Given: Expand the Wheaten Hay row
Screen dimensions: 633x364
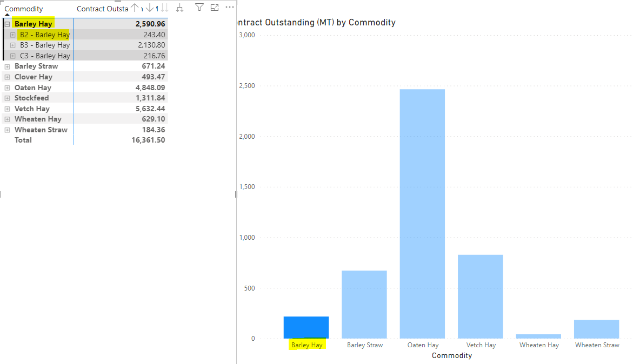Looking at the screenshot, I should pyautogui.click(x=7, y=119).
